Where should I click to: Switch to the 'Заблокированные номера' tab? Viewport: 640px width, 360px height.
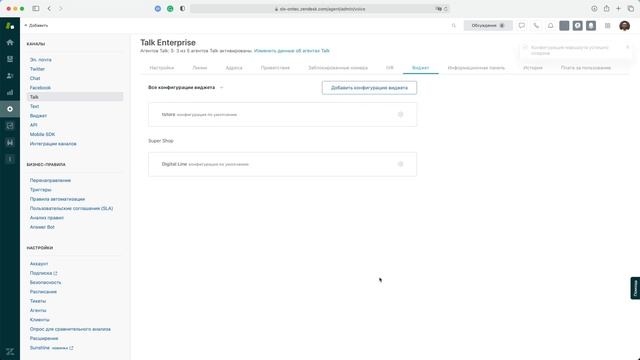coord(338,68)
